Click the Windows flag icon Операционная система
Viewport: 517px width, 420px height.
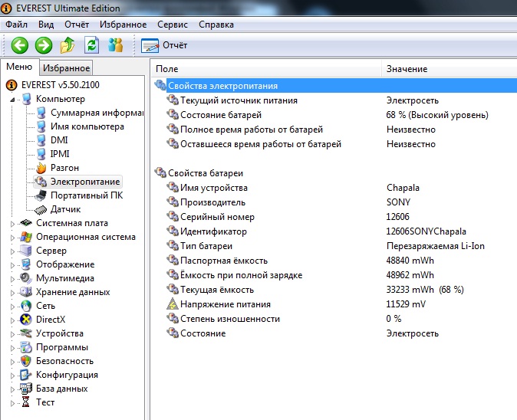(26, 237)
